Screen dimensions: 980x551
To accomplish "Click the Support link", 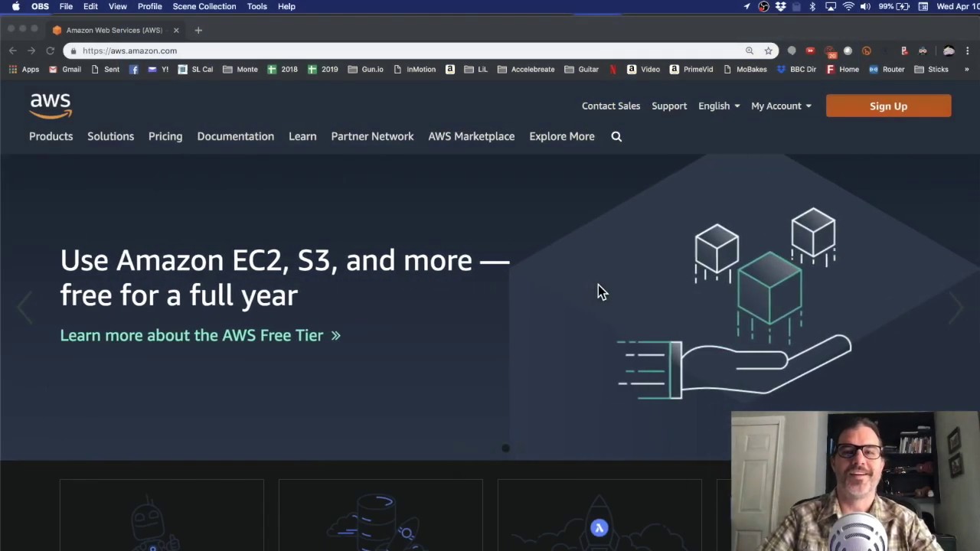I will [x=669, y=106].
